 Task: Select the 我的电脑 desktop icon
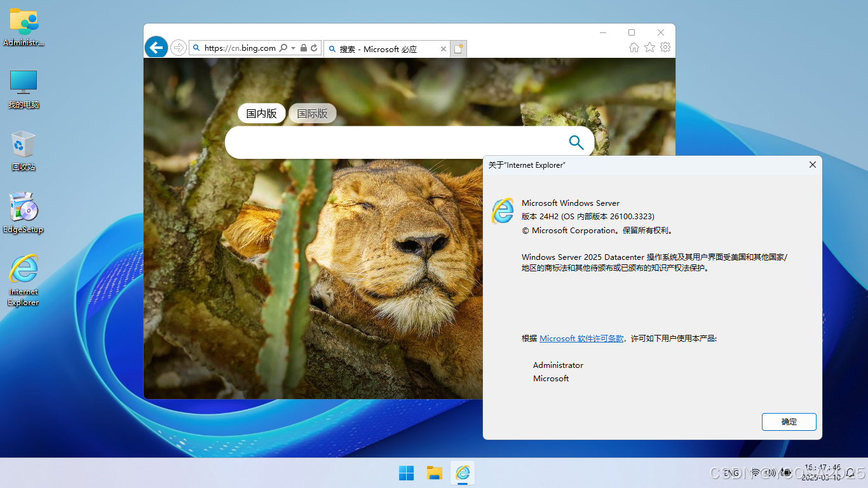pyautogui.click(x=24, y=90)
